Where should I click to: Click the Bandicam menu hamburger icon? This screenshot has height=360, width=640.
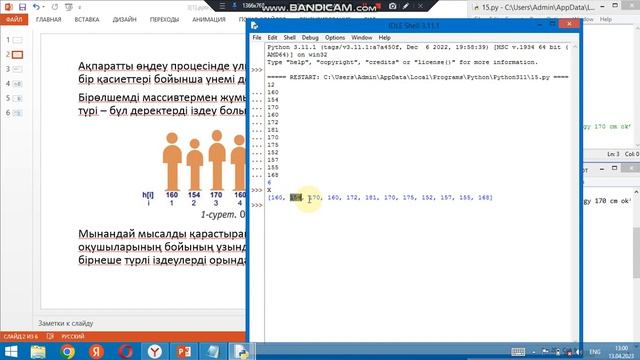coord(222,6)
